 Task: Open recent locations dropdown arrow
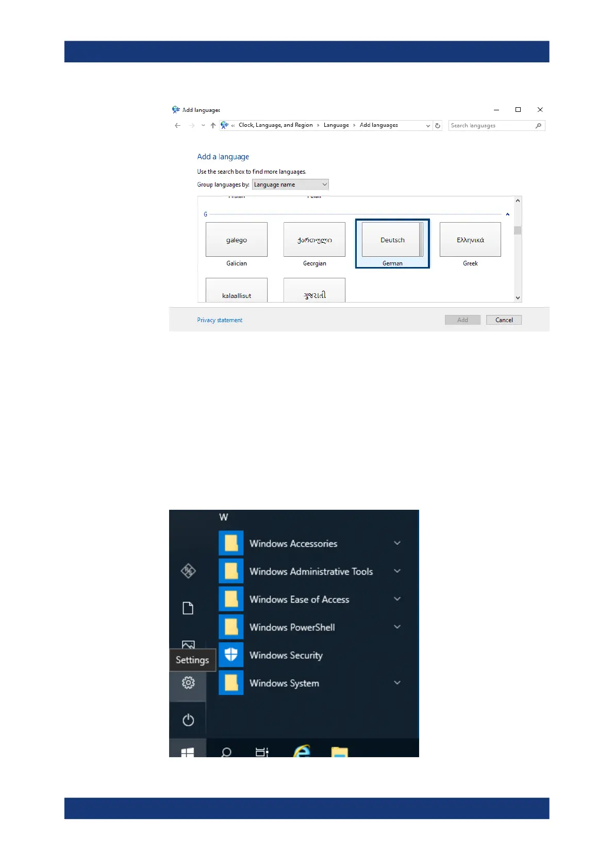point(203,125)
